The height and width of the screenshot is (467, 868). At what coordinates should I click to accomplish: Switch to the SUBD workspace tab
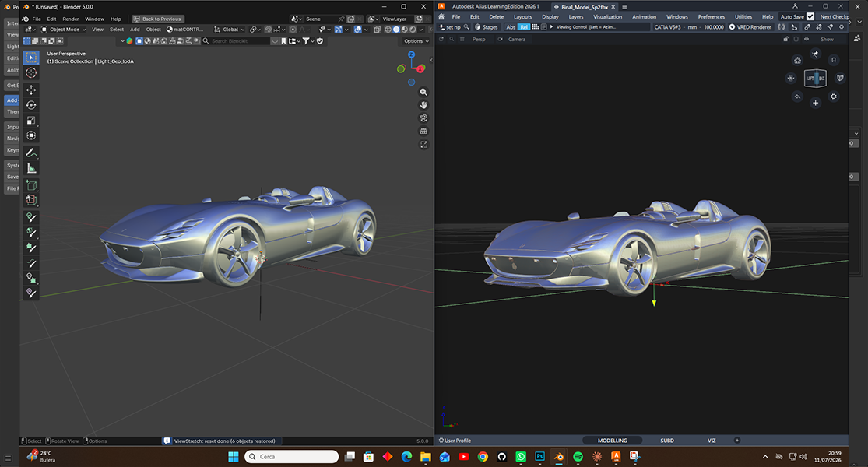click(x=667, y=441)
